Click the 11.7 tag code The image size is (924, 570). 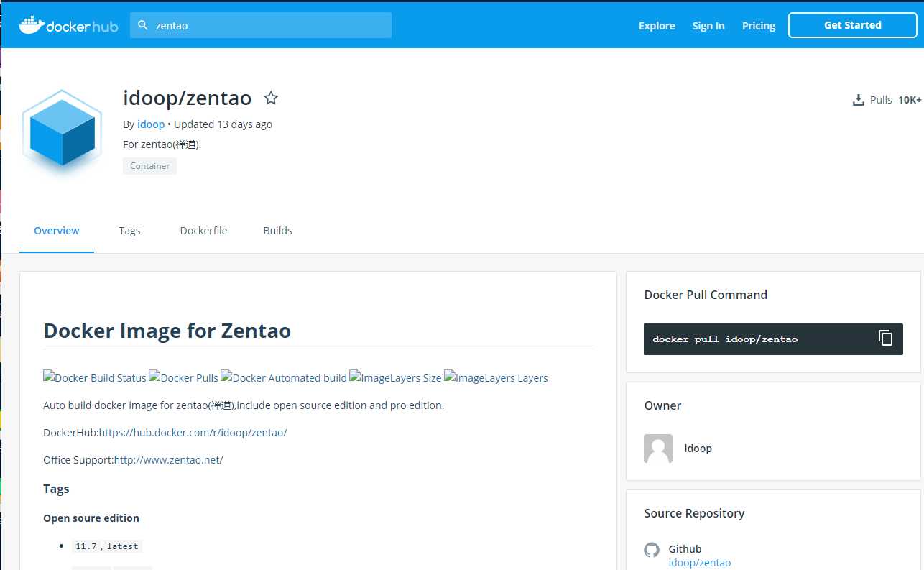(86, 546)
